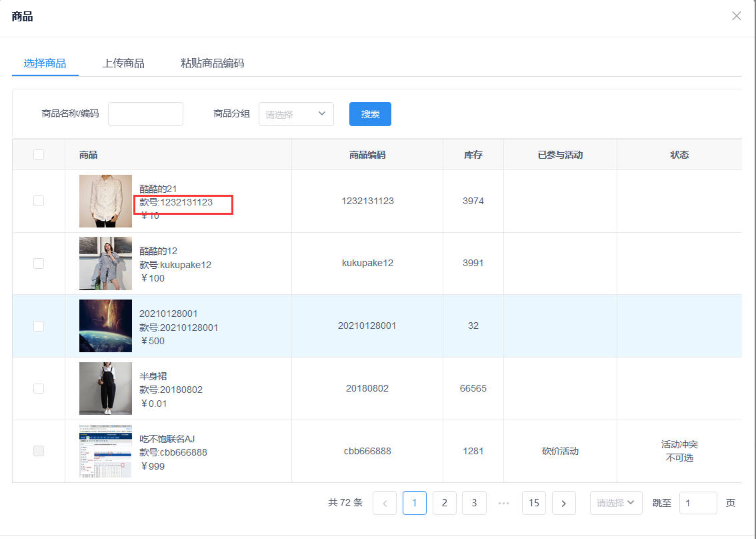Viewport: 756px width, 539px height.
Task: Click the disabled checkbox for 吃不饱联名AJ
Action: click(39, 451)
